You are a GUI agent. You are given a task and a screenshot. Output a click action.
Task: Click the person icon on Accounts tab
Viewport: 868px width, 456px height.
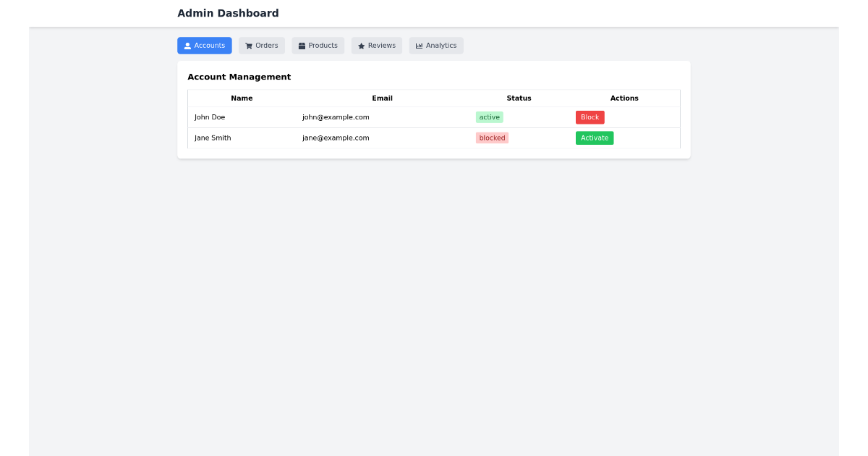pos(187,45)
